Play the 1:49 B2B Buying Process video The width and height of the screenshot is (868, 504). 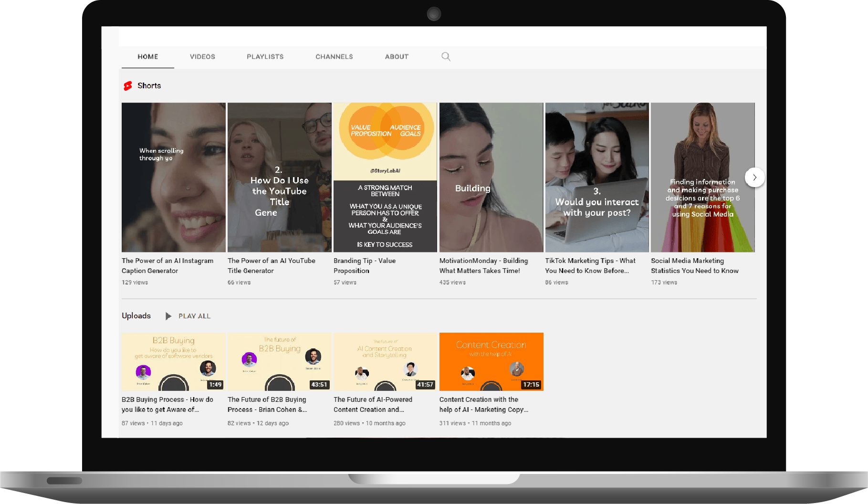[173, 361]
